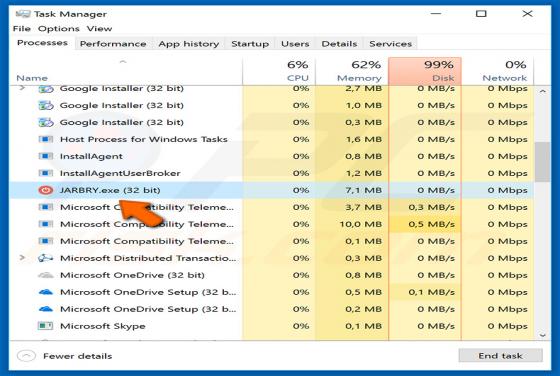Image resolution: width=560 pixels, height=376 pixels.
Task: Click the End task button
Action: pos(500,356)
